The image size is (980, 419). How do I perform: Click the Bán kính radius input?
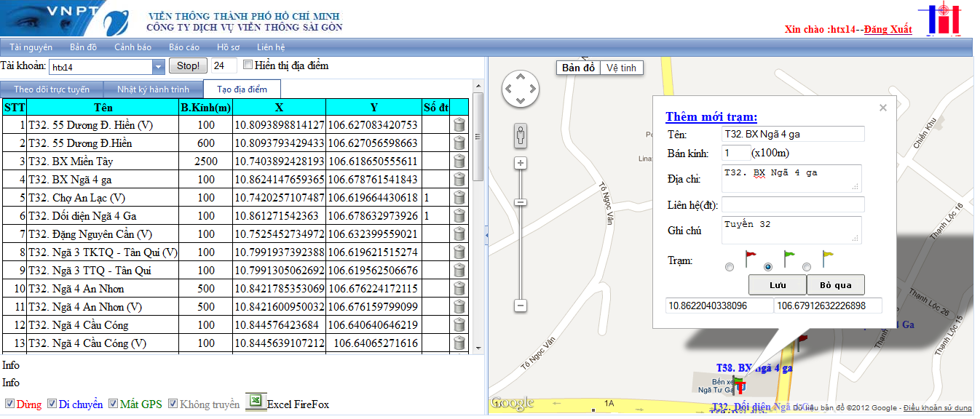[736, 153]
